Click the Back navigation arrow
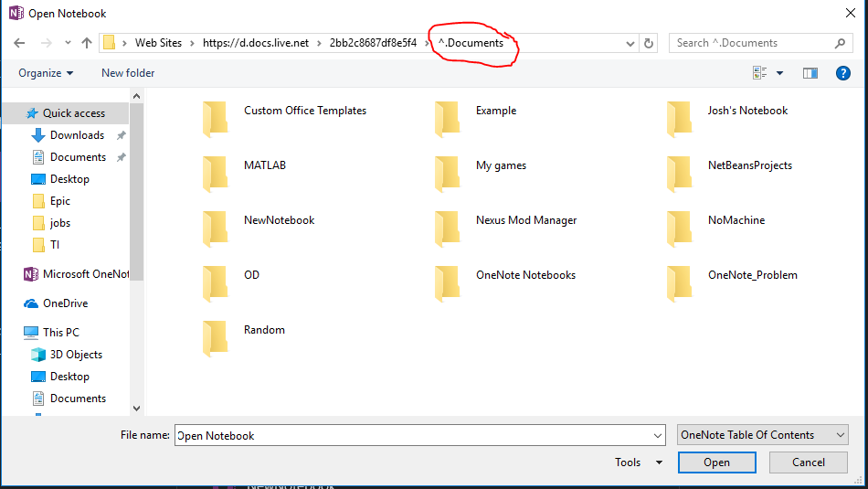Screen dimensions: 868x489 19,43
